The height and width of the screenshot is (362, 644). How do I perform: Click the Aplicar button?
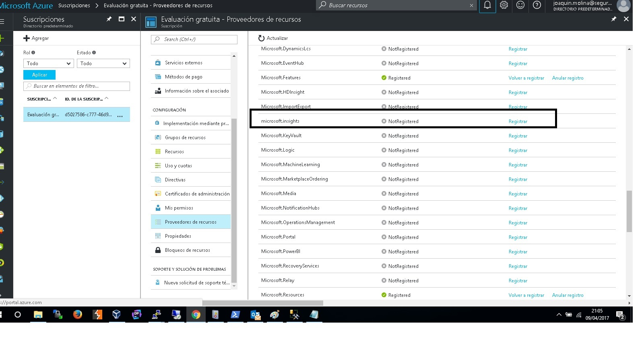tap(39, 75)
